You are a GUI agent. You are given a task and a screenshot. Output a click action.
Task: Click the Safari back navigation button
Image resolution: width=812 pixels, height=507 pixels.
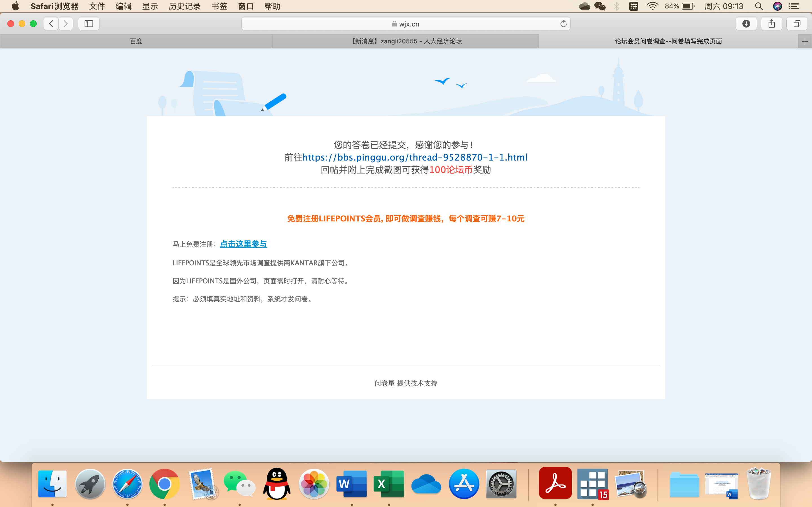[x=51, y=23]
